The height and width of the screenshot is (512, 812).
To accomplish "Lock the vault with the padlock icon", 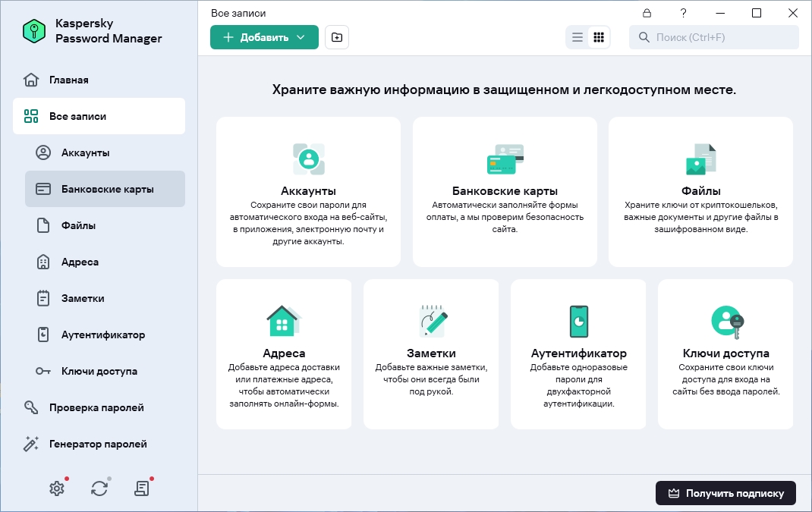I will (647, 13).
